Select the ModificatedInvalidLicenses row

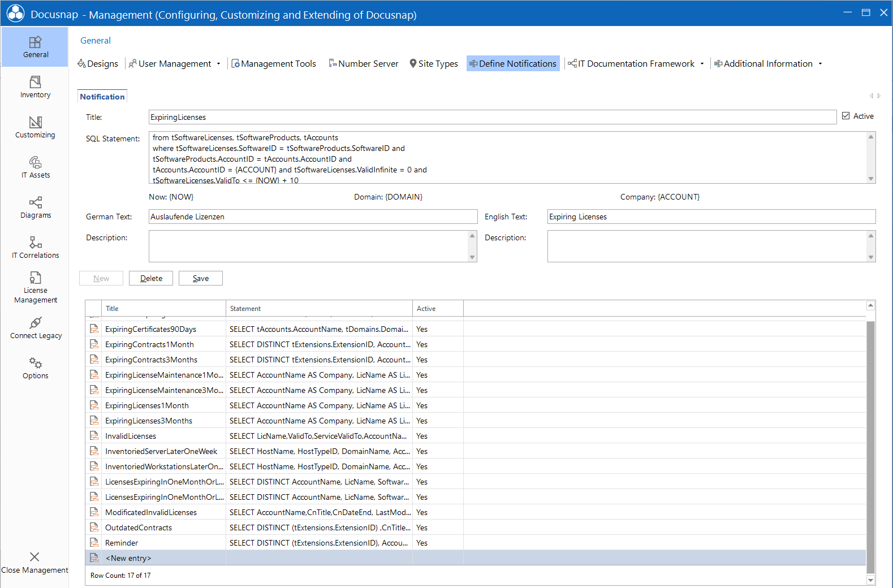(476, 512)
